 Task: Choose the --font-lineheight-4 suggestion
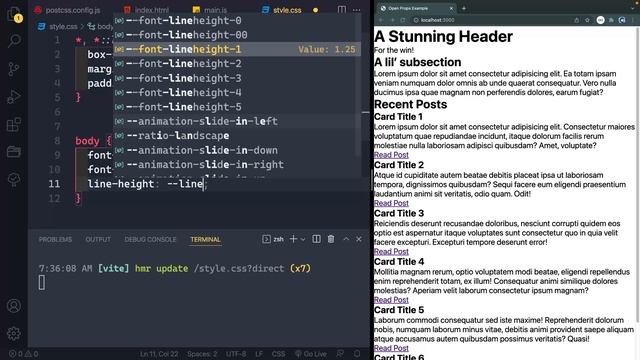point(237,93)
